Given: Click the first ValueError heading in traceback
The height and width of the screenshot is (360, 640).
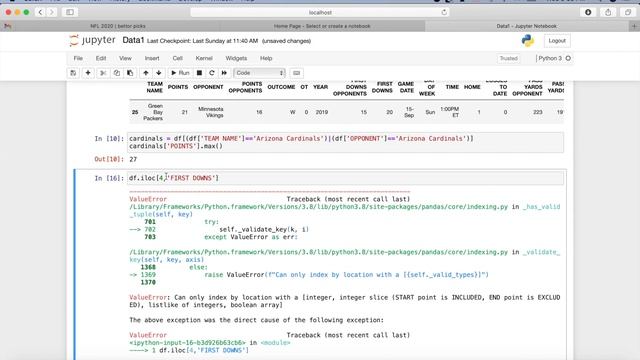Looking at the screenshot, I should tap(148, 199).
